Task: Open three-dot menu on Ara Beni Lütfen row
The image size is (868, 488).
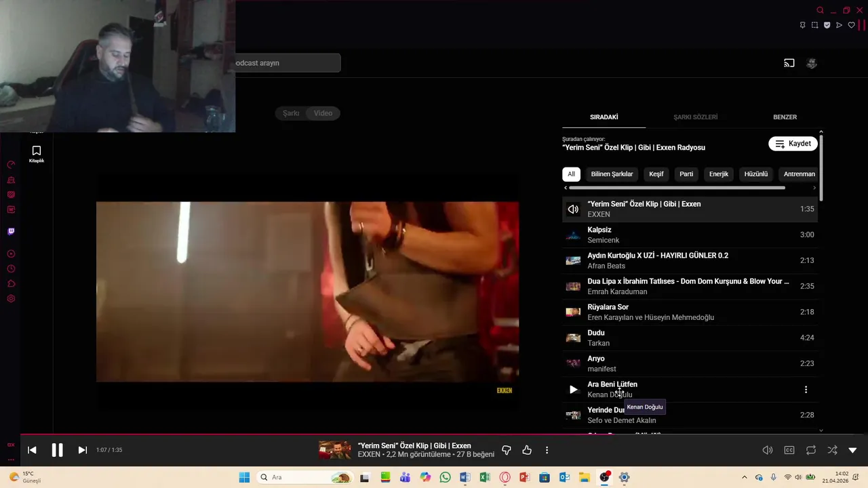Action: (x=806, y=390)
